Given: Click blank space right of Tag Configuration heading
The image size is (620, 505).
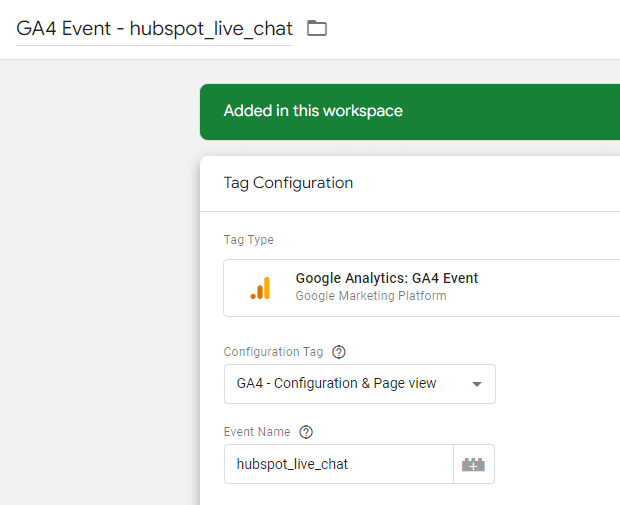Looking at the screenshot, I should click(486, 183).
